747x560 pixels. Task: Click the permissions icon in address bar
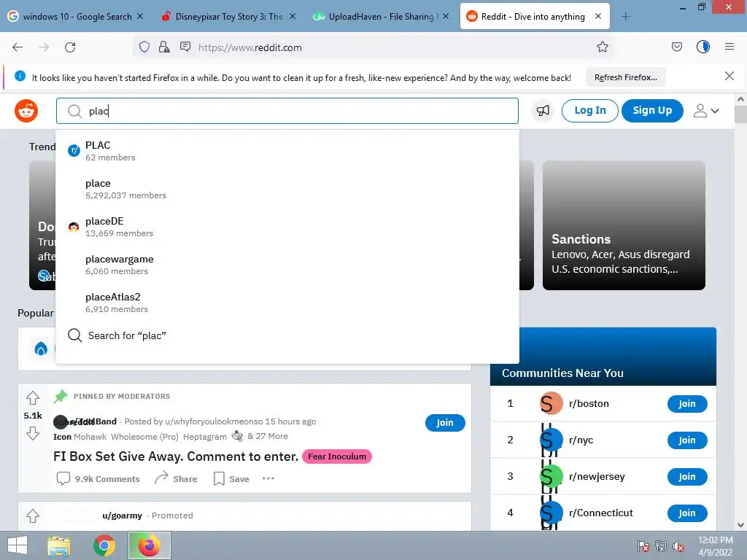(185, 47)
